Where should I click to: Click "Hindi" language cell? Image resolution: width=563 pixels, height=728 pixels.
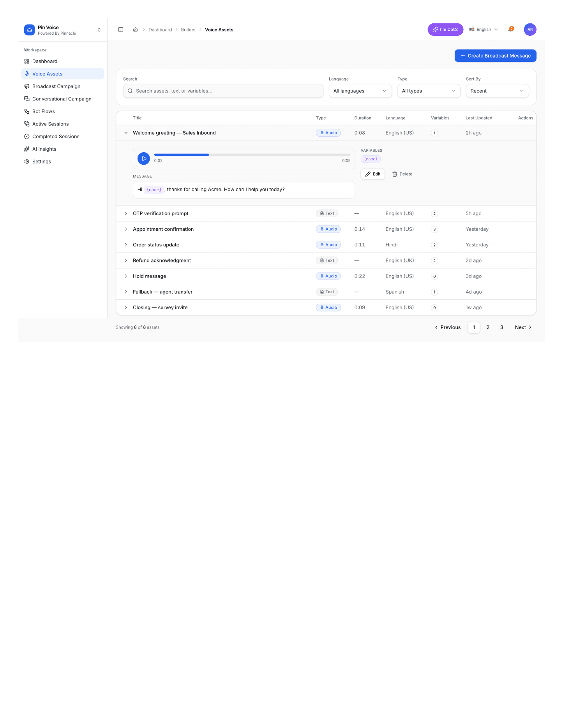tap(392, 245)
